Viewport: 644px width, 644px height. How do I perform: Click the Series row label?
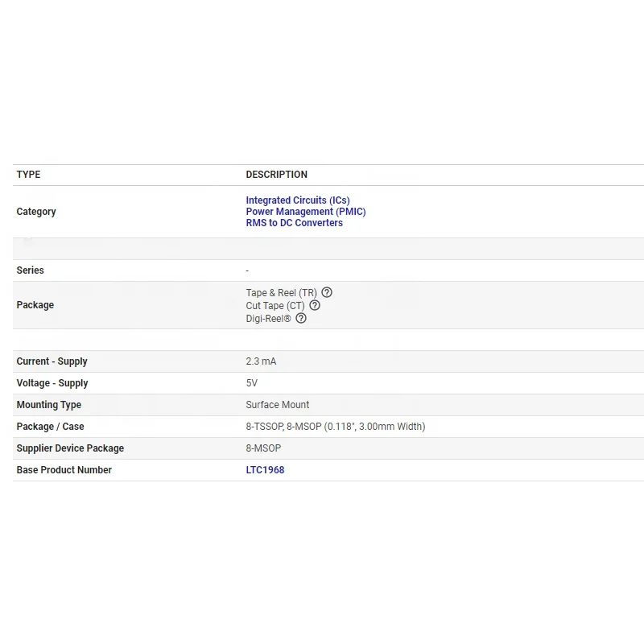pos(31,270)
